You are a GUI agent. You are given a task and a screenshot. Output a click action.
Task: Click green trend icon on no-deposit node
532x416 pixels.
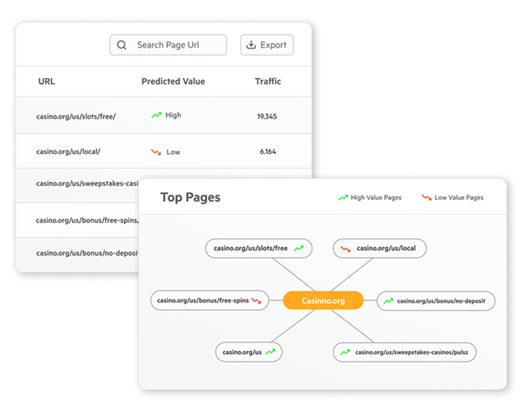(388, 301)
